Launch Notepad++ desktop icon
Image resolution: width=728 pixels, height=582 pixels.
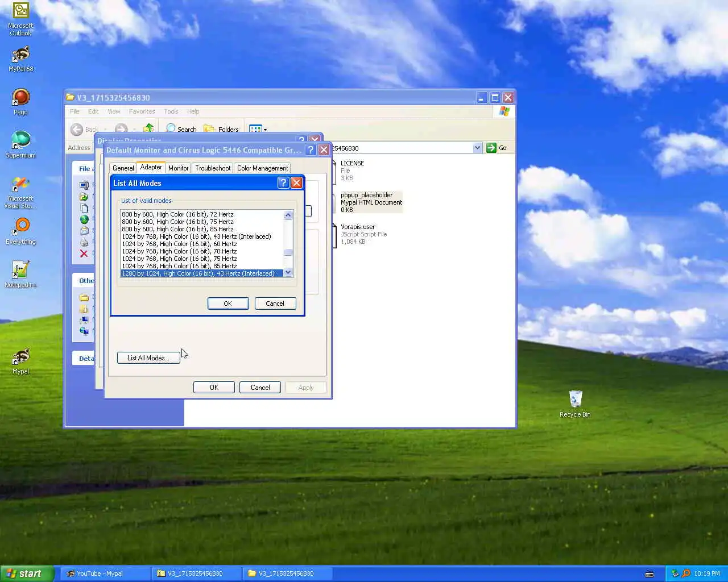pos(20,275)
